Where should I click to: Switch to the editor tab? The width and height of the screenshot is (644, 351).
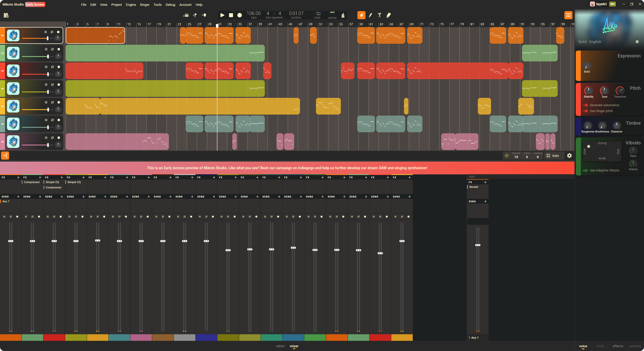point(280,346)
